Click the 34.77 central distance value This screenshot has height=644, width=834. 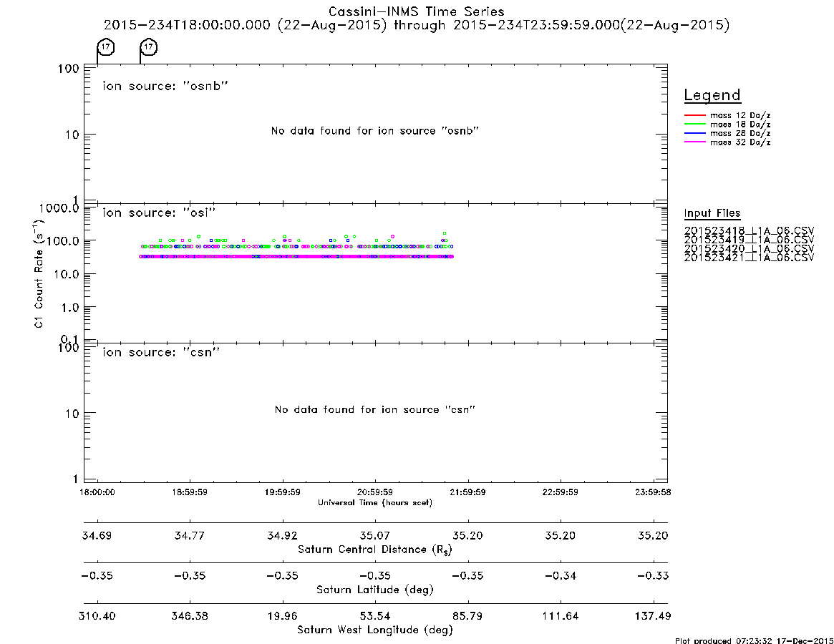(x=190, y=535)
